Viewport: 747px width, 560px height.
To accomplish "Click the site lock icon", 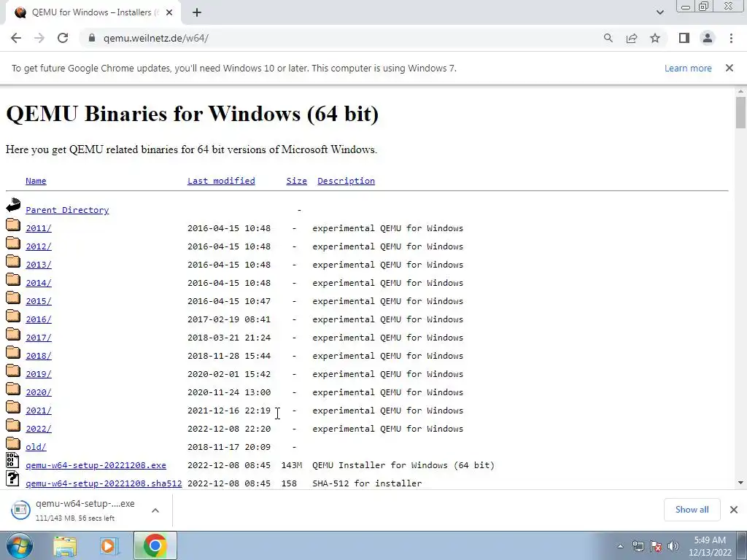I will click(x=92, y=38).
